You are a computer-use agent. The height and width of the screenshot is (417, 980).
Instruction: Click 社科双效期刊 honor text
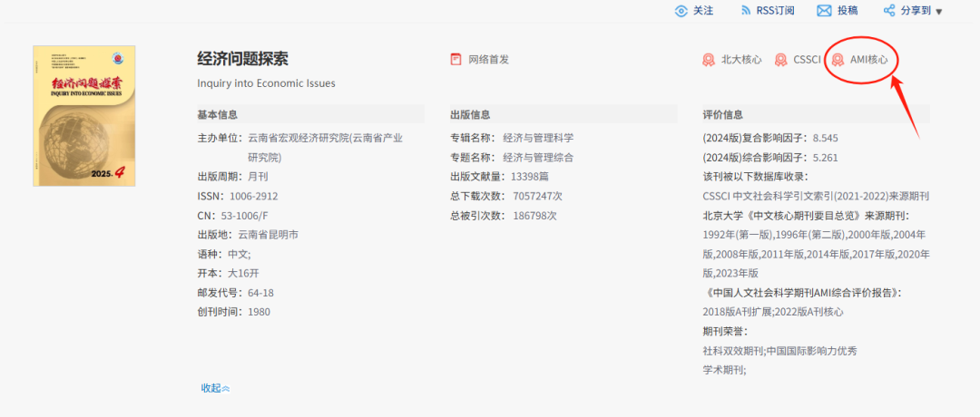pyautogui.click(x=733, y=350)
